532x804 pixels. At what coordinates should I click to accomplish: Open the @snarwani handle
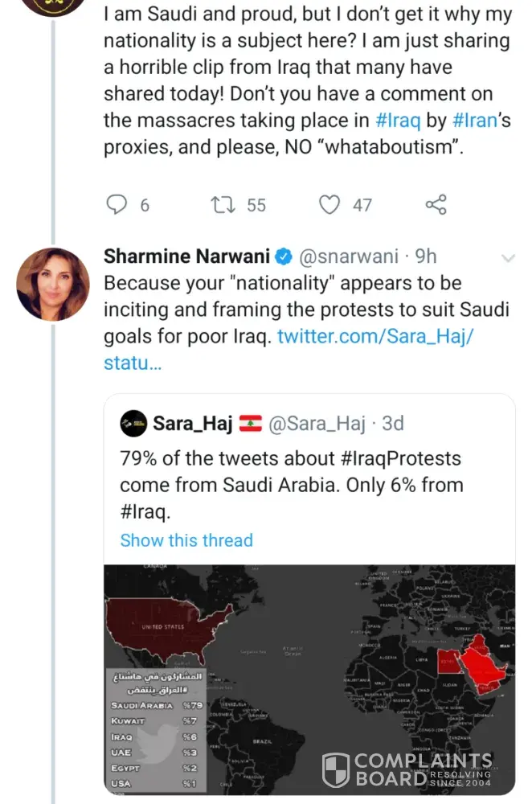click(348, 257)
